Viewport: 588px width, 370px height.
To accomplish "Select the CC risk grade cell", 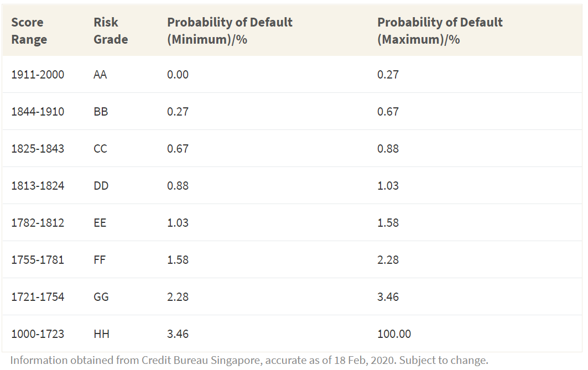I will coord(101,149).
